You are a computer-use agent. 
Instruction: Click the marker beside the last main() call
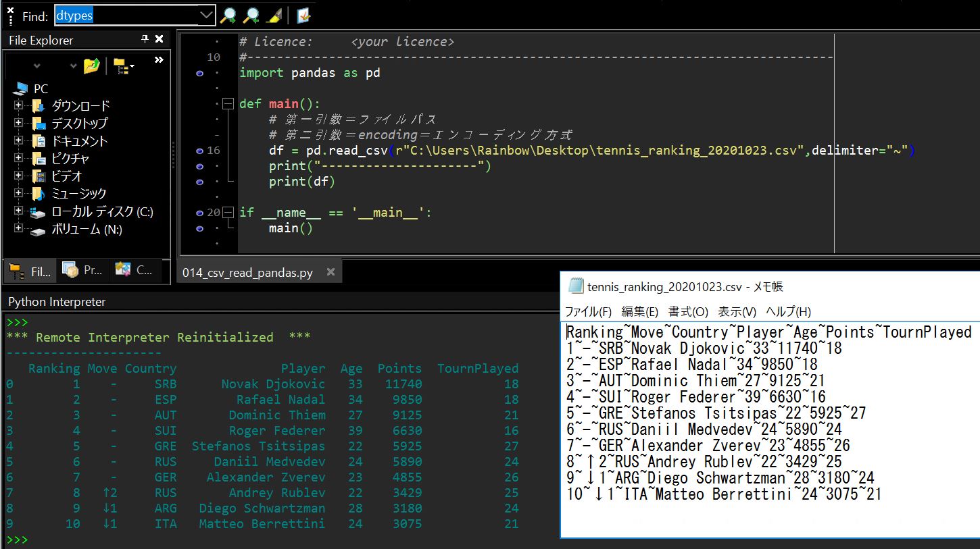tap(199, 228)
